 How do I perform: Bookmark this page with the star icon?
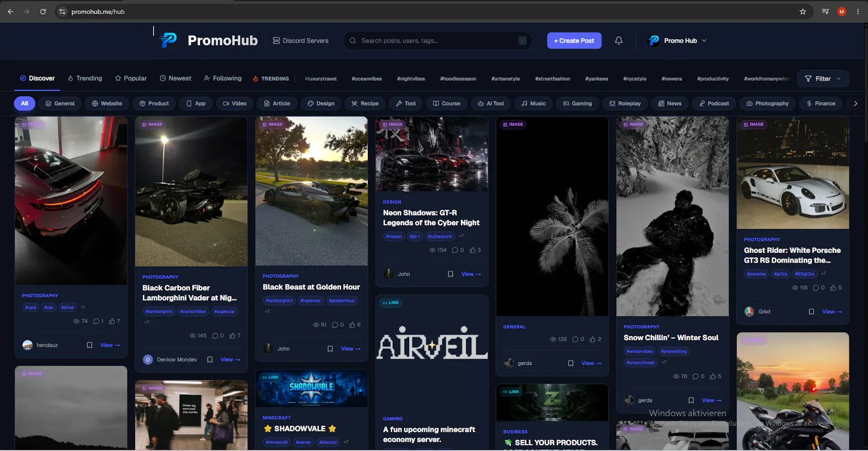click(803, 11)
